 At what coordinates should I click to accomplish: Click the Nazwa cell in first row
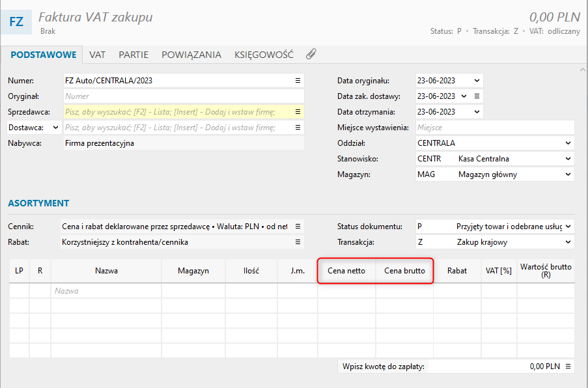coord(106,291)
